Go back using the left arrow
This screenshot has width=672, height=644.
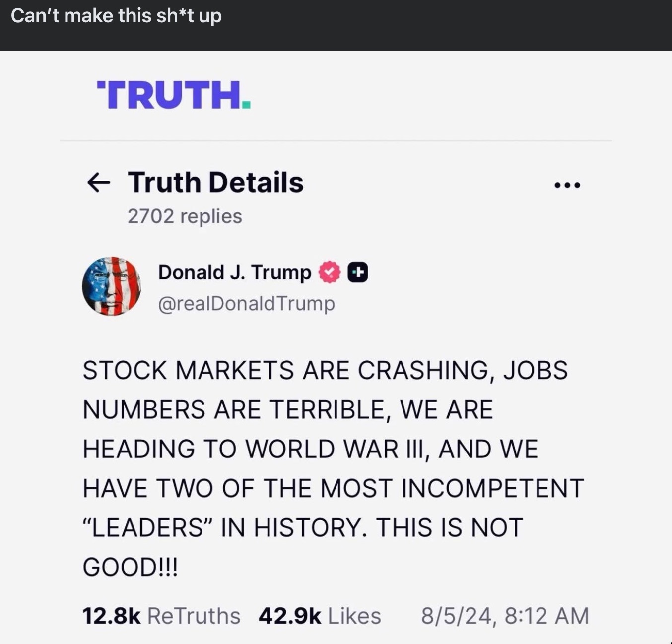click(x=98, y=183)
